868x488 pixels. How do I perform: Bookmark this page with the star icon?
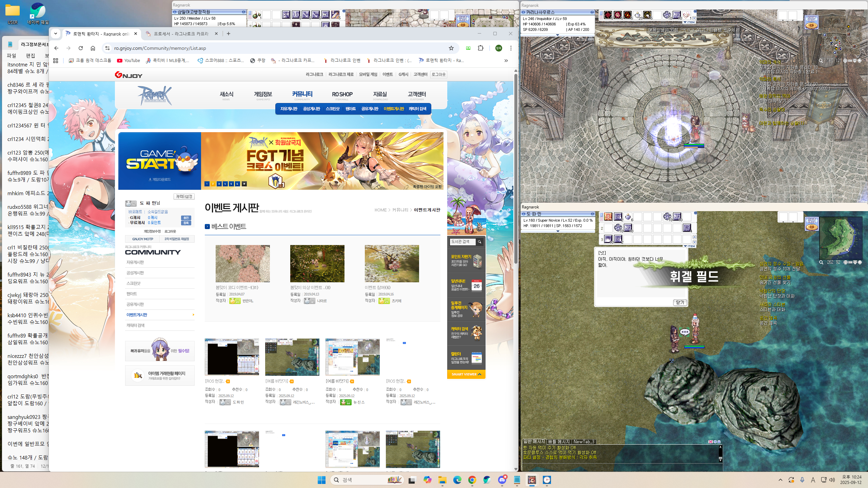click(451, 48)
